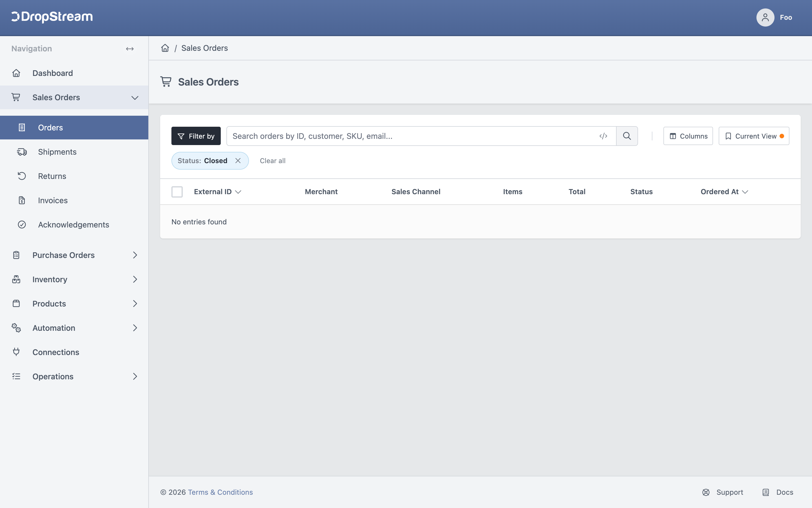Image resolution: width=812 pixels, height=508 pixels.
Task: Expand the Operations submenu chevron
Action: click(135, 376)
